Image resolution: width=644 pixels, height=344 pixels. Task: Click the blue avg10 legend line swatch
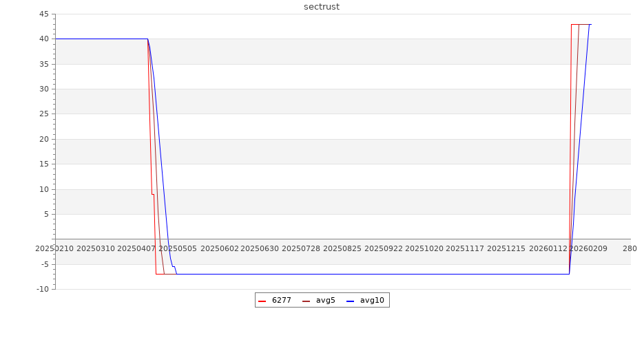351,301
